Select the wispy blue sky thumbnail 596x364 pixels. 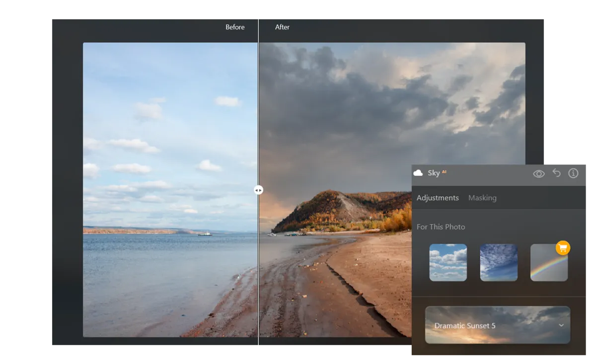pos(499,262)
